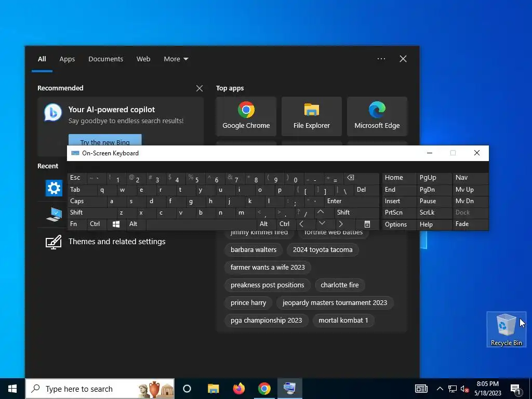Image resolution: width=532 pixels, height=399 pixels.
Task: Toggle the right Shift key
Action: pos(356,212)
